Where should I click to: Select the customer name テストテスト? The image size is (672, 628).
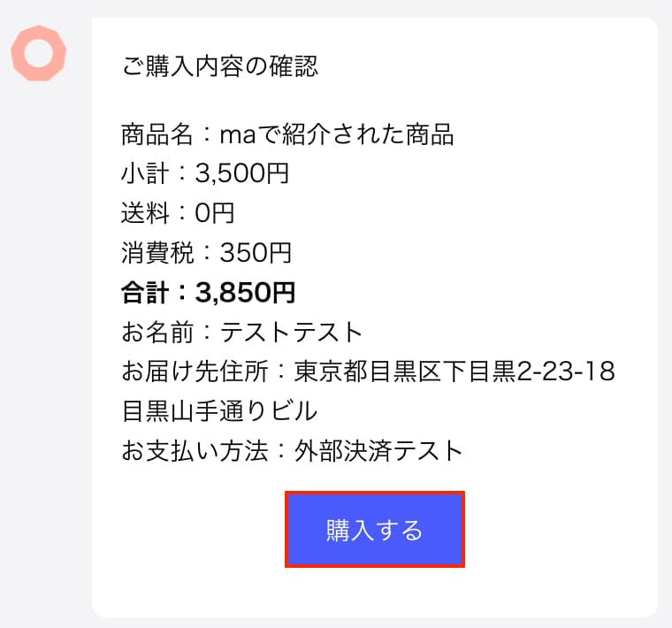coord(293,332)
